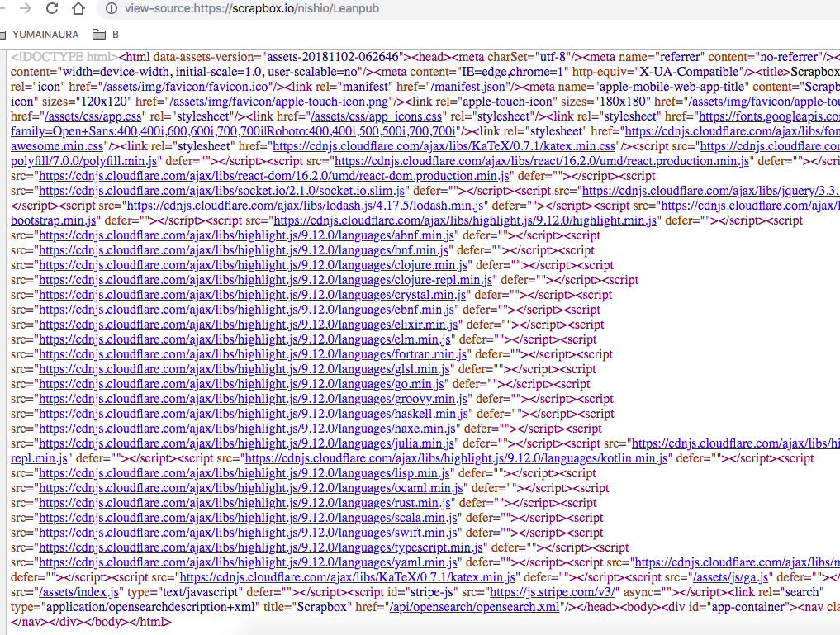This screenshot has width=840, height=635.
Task: Open the languages/elm.min.js link
Action: tap(244, 340)
